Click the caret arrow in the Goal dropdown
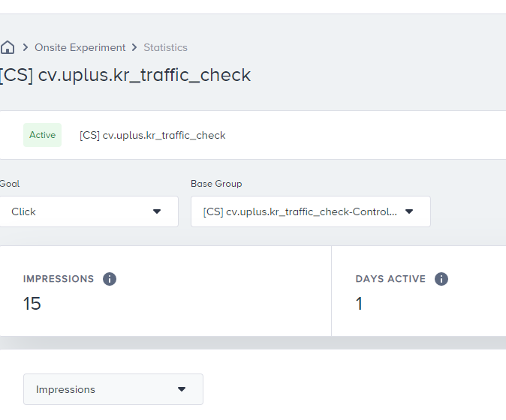This screenshot has width=506, height=420. pyautogui.click(x=157, y=211)
